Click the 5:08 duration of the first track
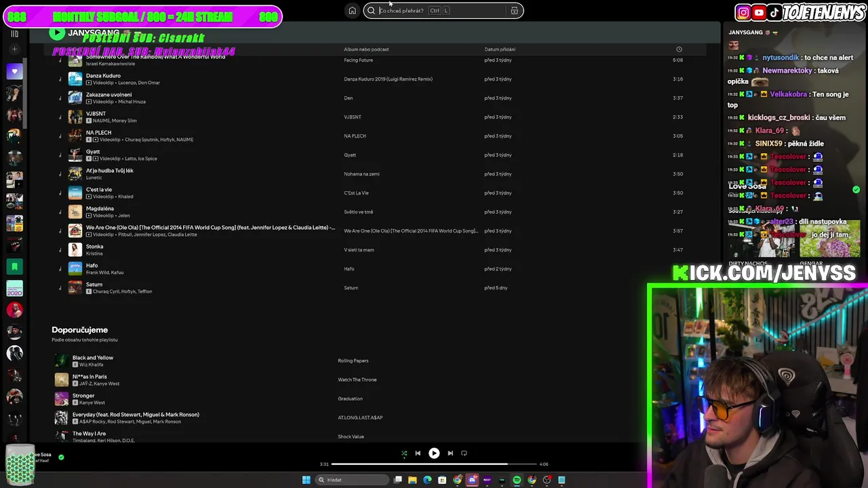 point(677,60)
